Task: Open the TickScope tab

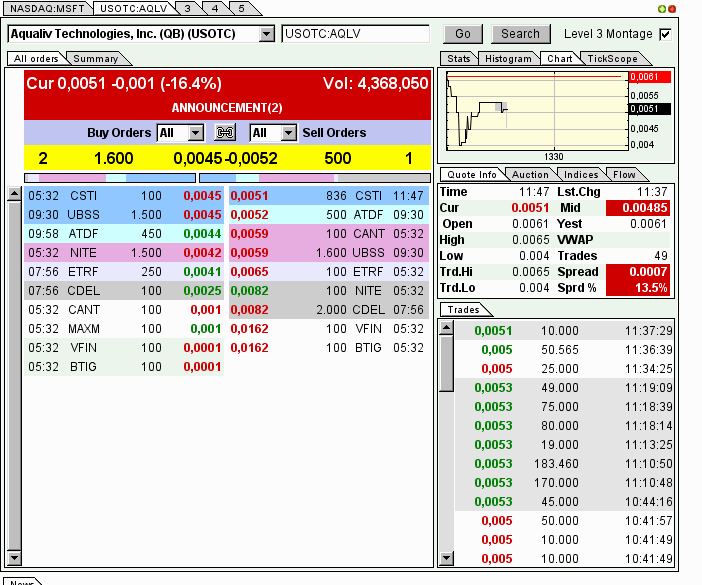Action: pyautogui.click(x=612, y=59)
